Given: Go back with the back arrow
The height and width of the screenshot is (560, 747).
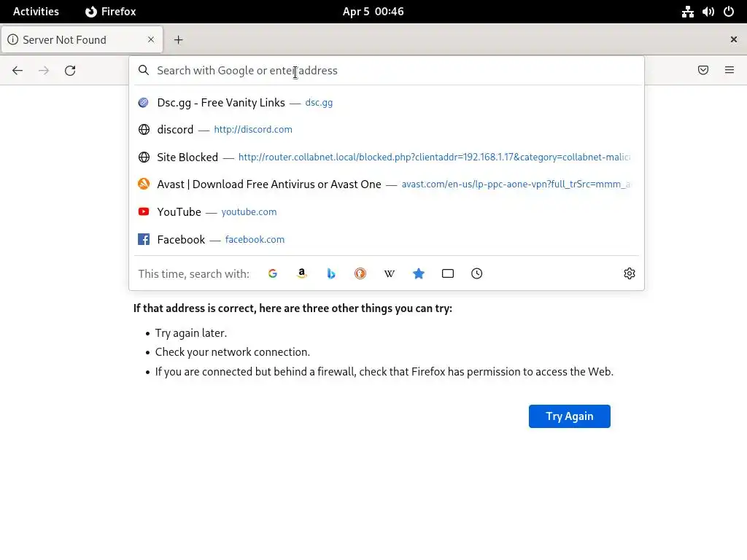Looking at the screenshot, I should pyautogui.click(x=18, y=71).
